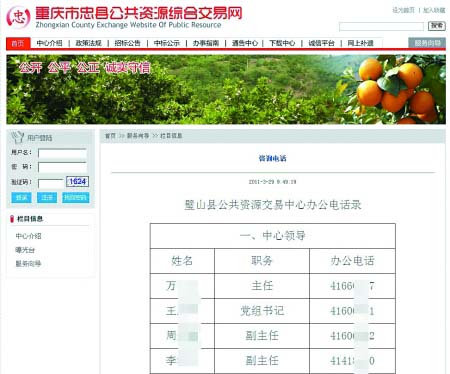Click the 副主任 cell in 李 row

coord(262,361)
